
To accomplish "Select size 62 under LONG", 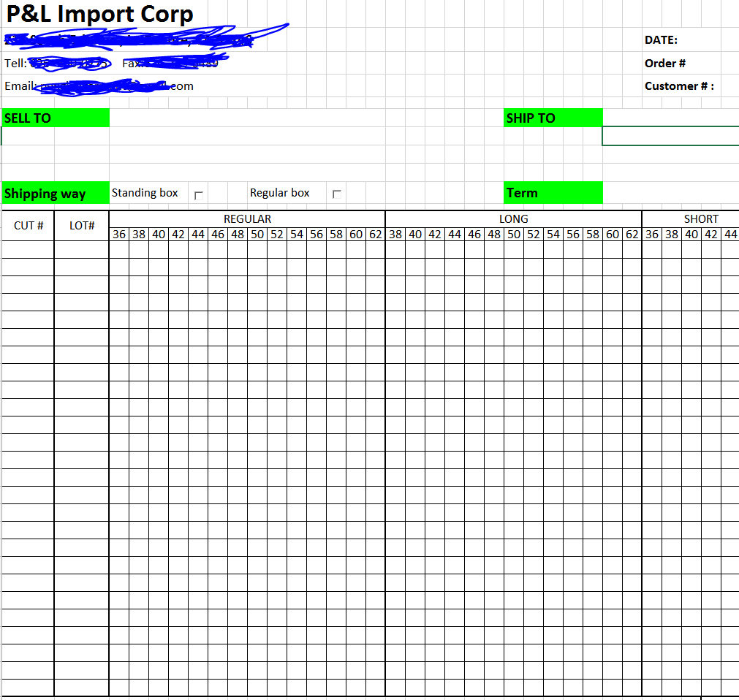I will coord(632,234).
